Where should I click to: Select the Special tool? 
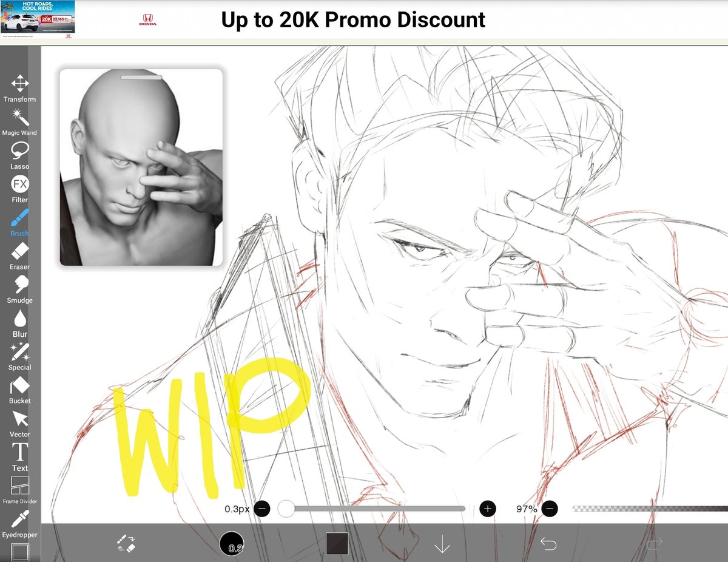[x=20, y=356]
